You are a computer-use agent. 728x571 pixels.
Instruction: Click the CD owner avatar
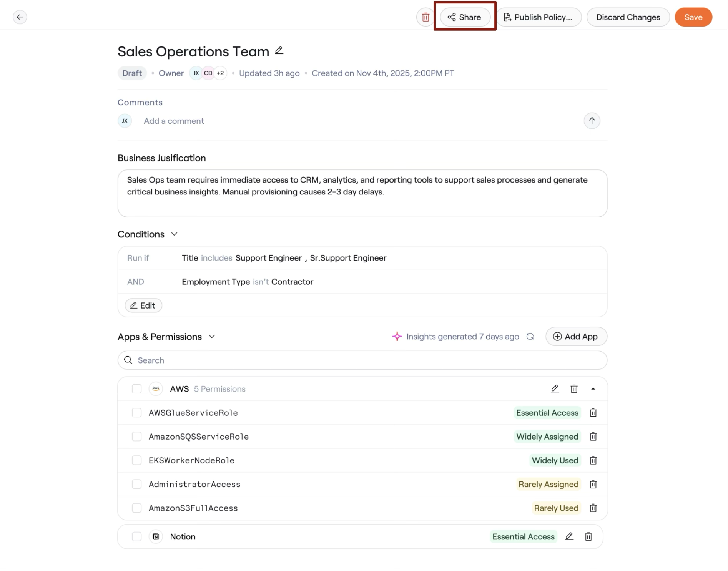[208, 73]
